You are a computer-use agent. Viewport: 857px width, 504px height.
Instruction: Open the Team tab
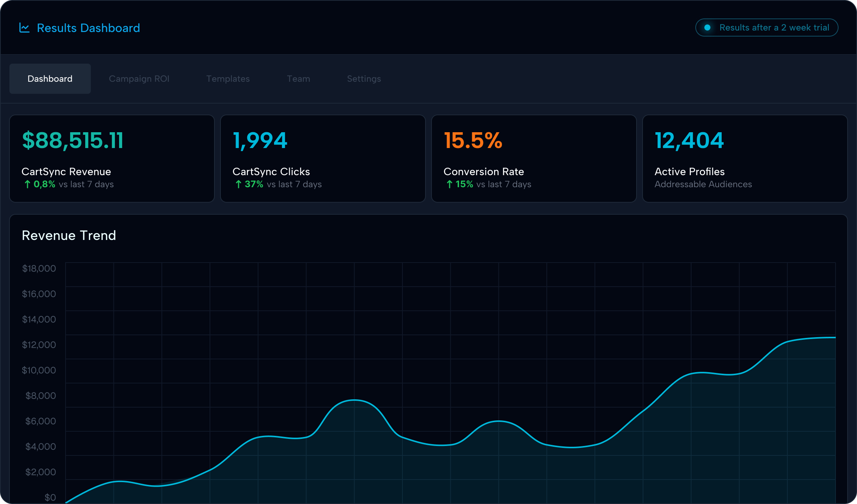298,79
